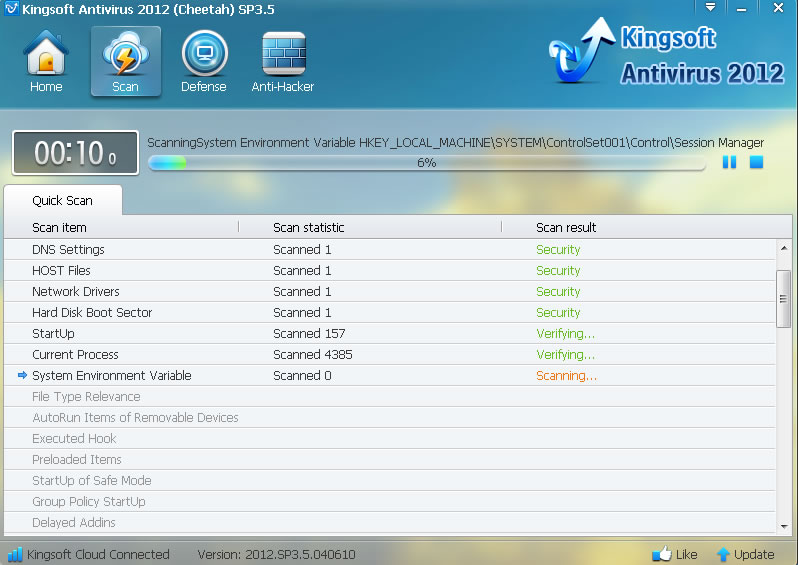The width and height of the screenshot is (798, 565).
Task: Select the Scan lightning cloud icon
Action: [126, 53]
